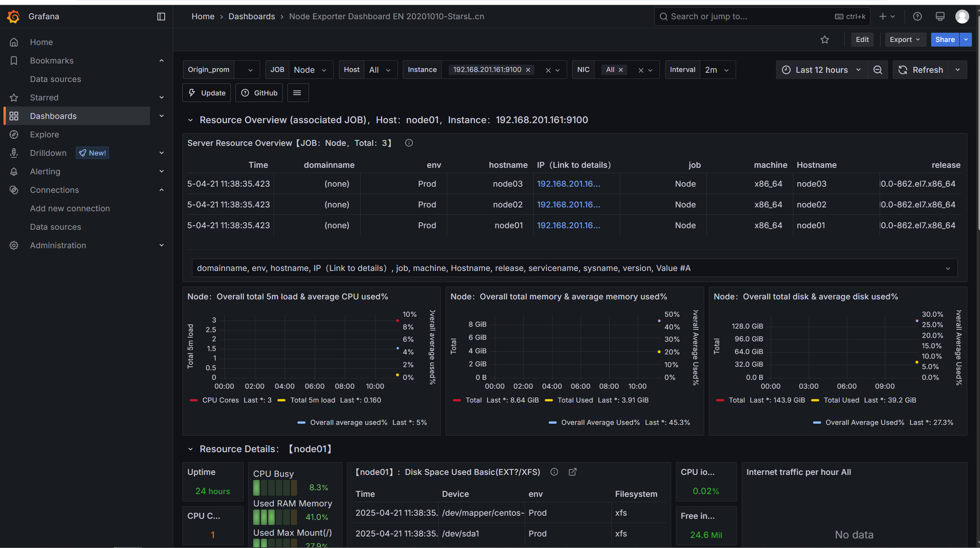Viewport: 980px width, 548px height.
Task: Open Alerting from the side menu
Action: [45, 172]
